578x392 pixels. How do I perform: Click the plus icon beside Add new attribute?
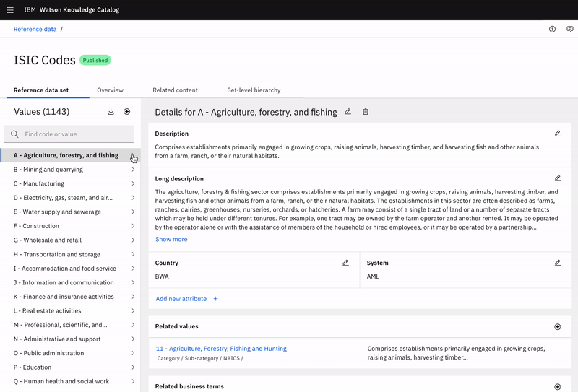tap(215, 299)
